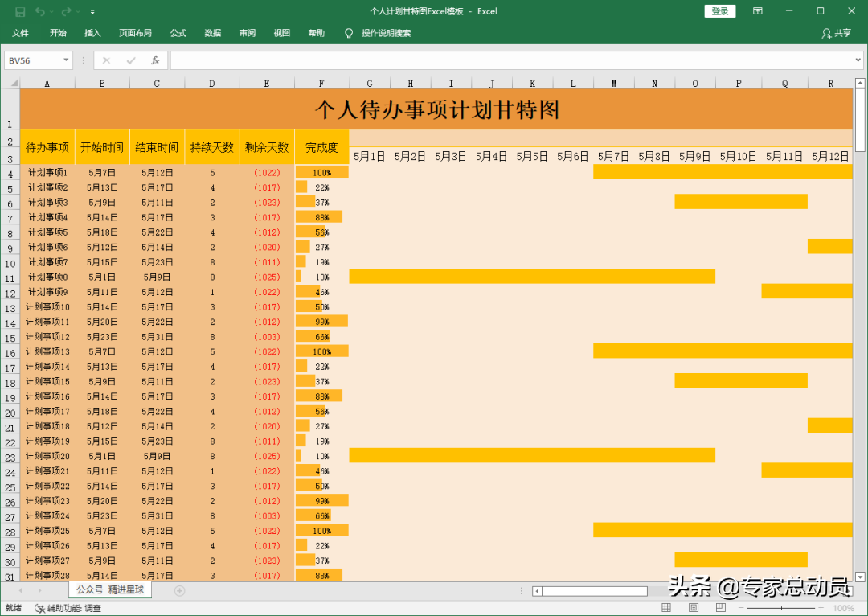Select column M header
Screen dimensions: 868x616
coord(613,83)
